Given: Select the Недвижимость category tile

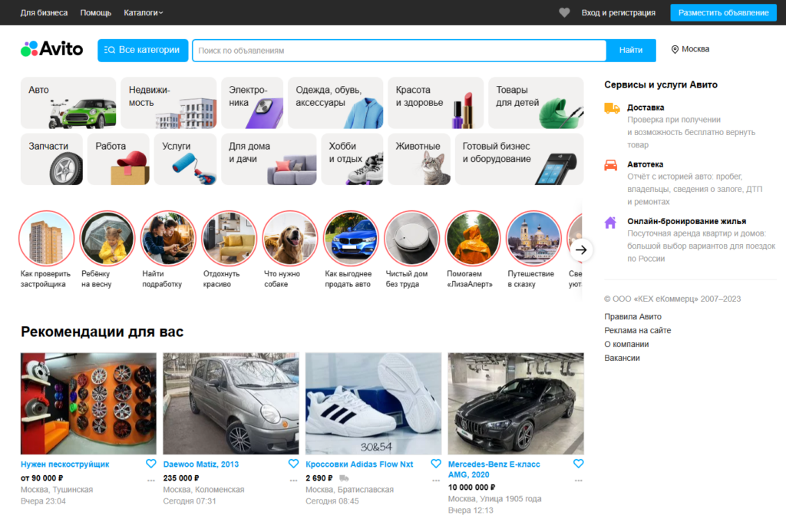Looking at the screenshot, I should pyautogui.click(x=168, y=103).
